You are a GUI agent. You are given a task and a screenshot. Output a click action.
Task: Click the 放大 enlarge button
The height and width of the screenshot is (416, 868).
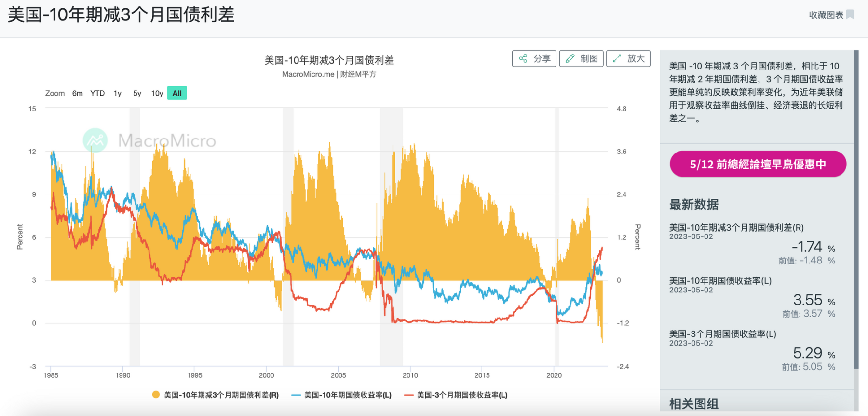(628, 59)
